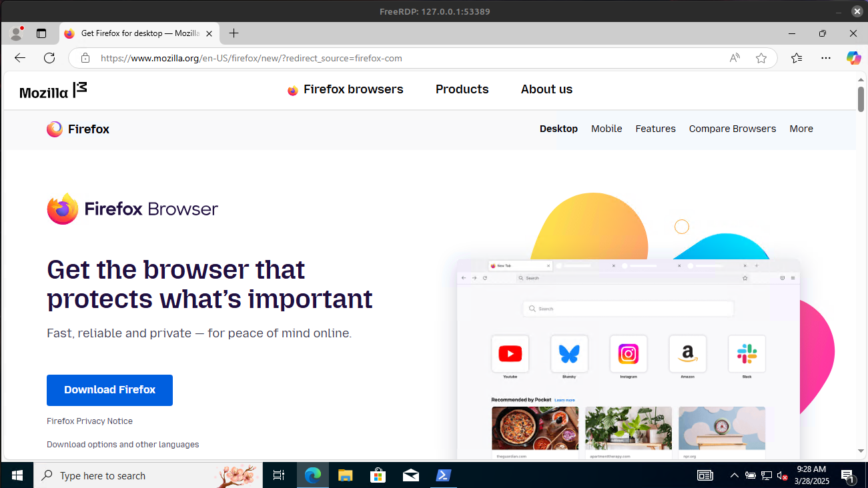This screenshot has height=488, width=868.
Task: Add page to favorites star icon
Action: click(761, 58)
